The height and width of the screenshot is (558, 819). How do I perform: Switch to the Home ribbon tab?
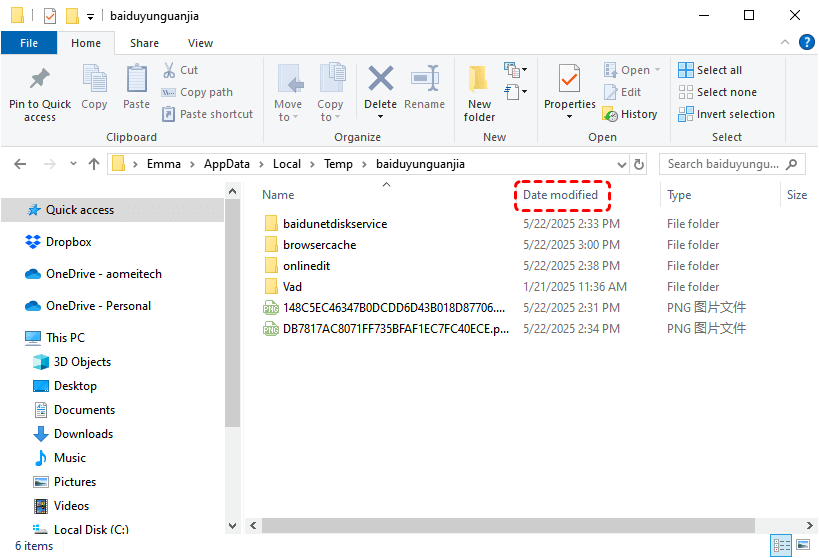coord(86,43)
